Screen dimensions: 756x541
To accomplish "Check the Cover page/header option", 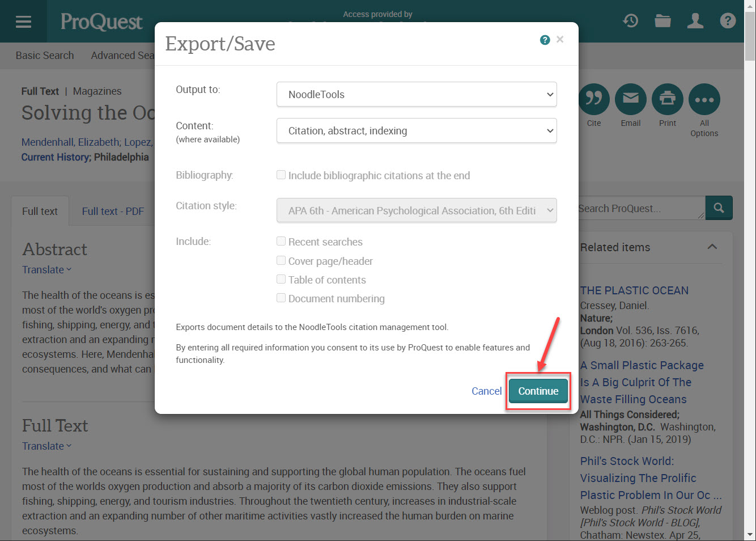I will click(281, 260).
